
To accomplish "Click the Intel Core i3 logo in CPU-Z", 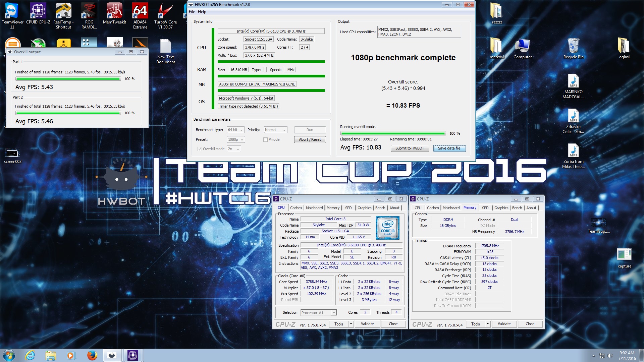I will [x=387, y=228].
